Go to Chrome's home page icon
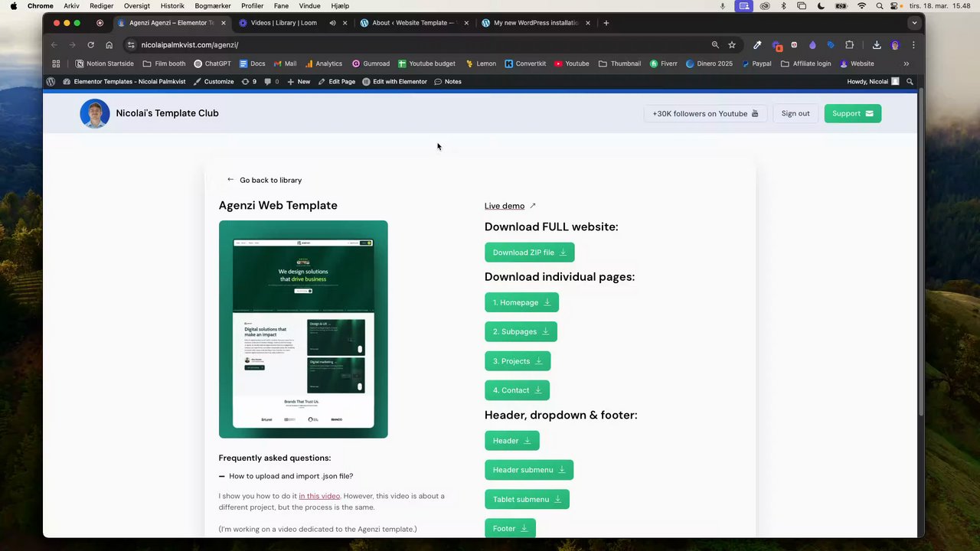Image resolution: width=980 pixels, height=551 pixels. click(109, 45)
